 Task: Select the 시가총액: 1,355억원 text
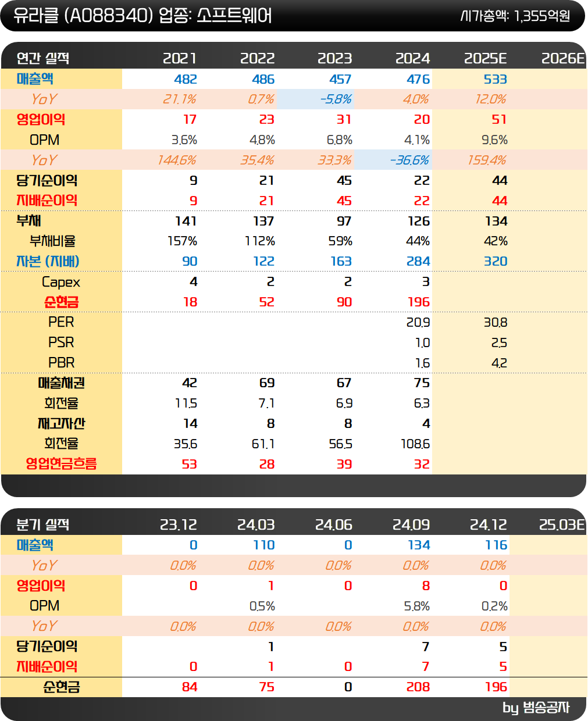tap(515, 16)
